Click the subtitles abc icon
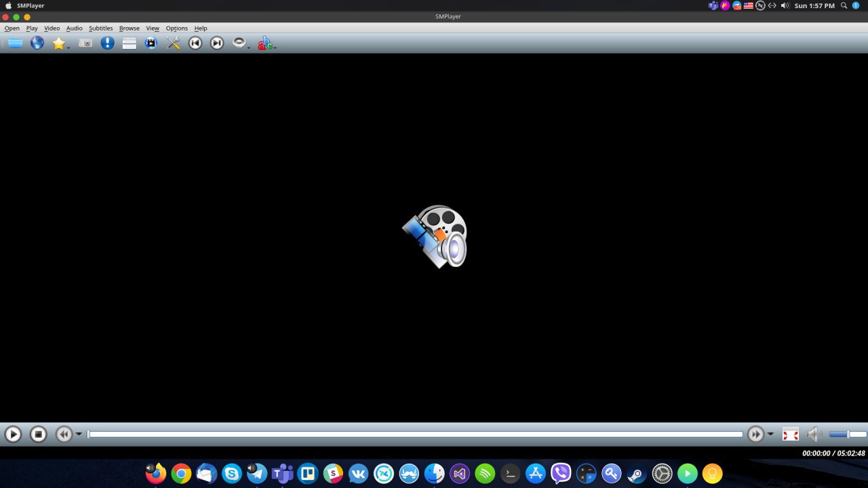Screen dimensions: 868x488 point(264,43)
